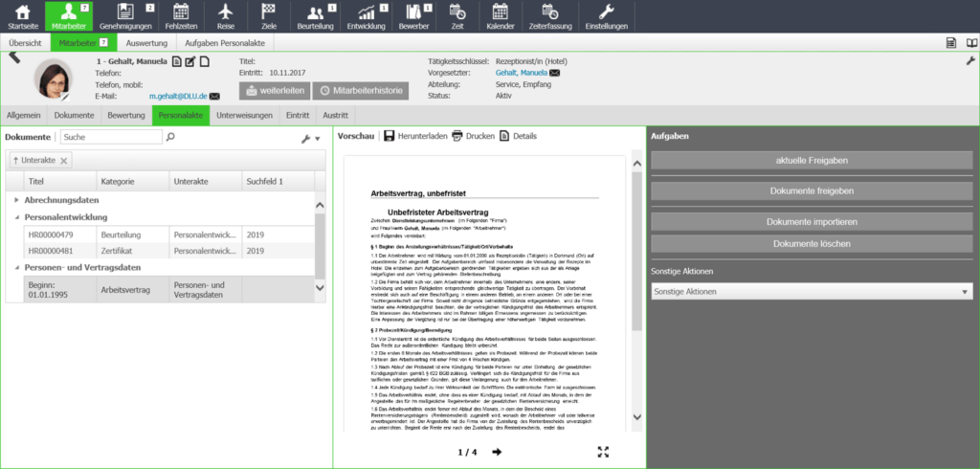Go to next page arrow in preview

pos(497,452)
